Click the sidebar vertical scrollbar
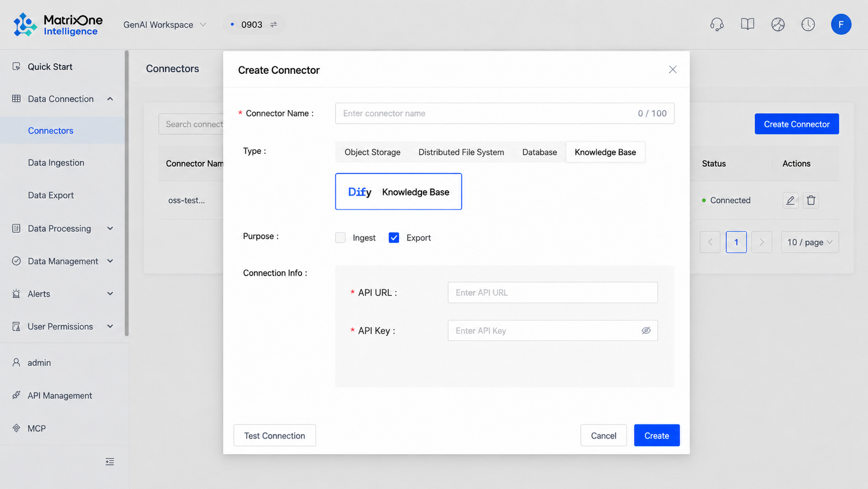Screen dimensions: 868x489 (127, 193)
